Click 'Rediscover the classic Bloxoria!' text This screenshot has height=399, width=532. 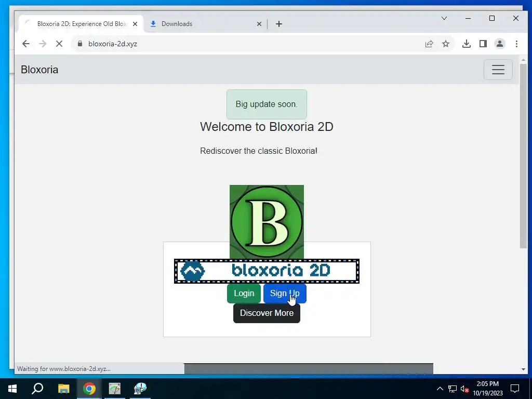[x=259, y=151]
